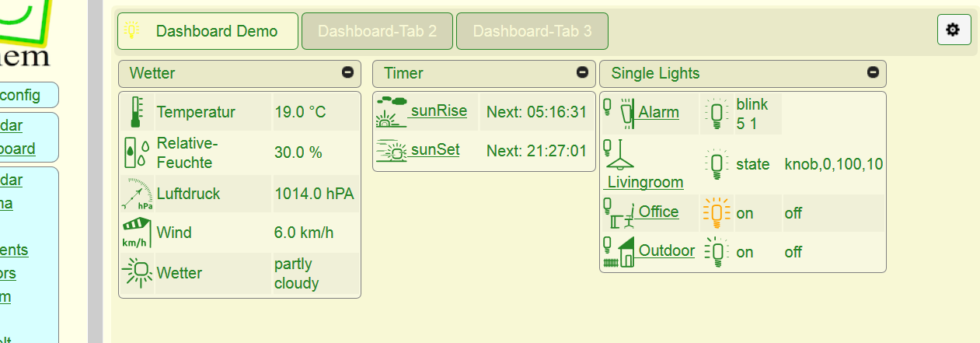Collapse the Wetter panel
The width and height of the screenshot is (980, 343).
(347, 72)
